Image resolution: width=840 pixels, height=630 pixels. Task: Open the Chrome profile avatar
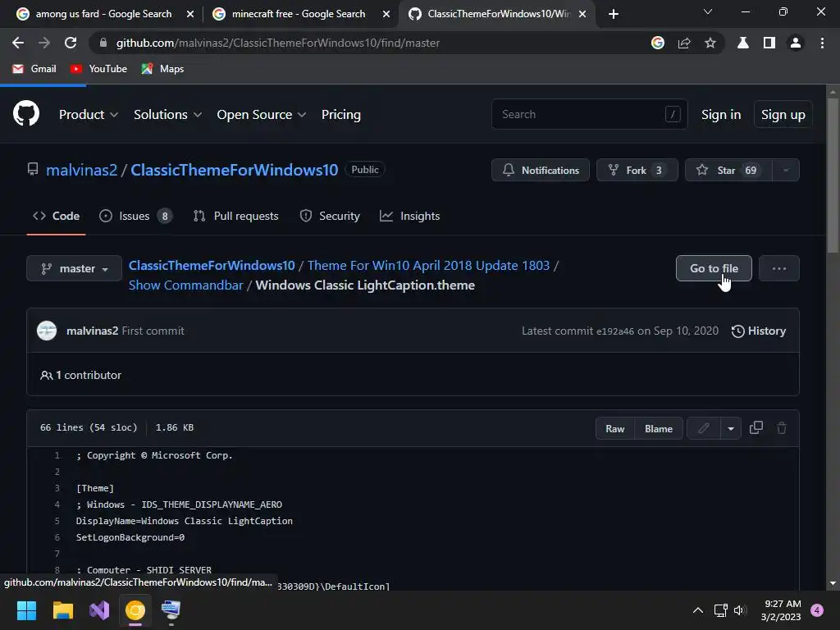click(796, 43)
